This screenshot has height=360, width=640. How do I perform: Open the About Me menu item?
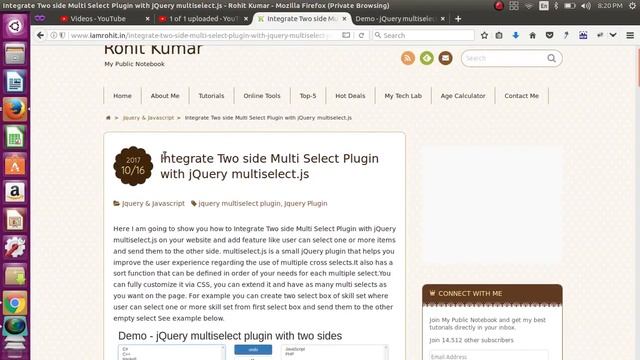coord(165,96)
